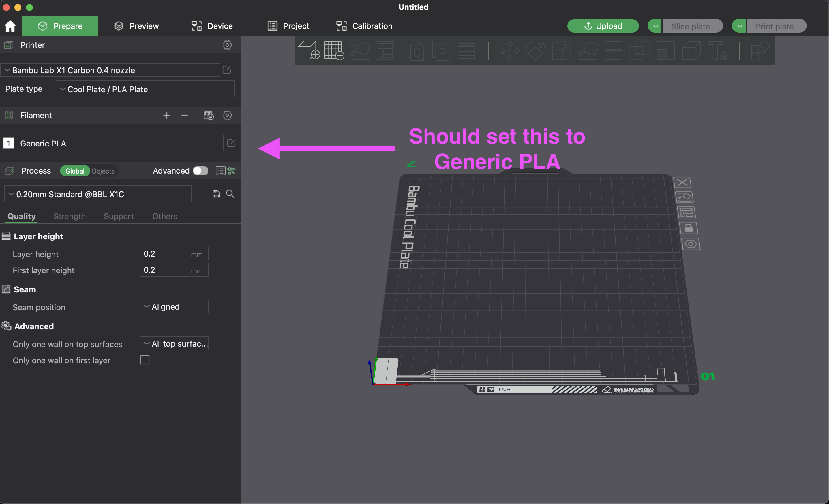Viewport: 829px width, 504px height.
Task: Select the Cut tool
Action: [x=613, y=51]
